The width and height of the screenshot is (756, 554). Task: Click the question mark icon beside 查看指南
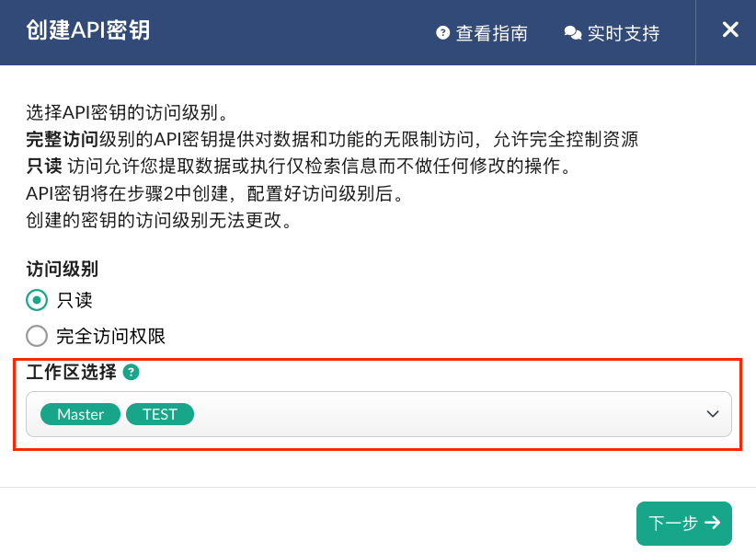(x=442, y=33)
